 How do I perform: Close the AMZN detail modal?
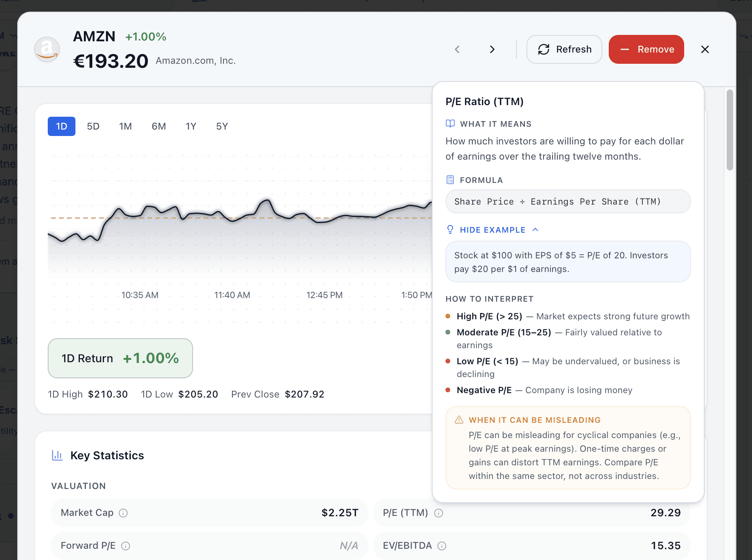(x=705, y=49)
